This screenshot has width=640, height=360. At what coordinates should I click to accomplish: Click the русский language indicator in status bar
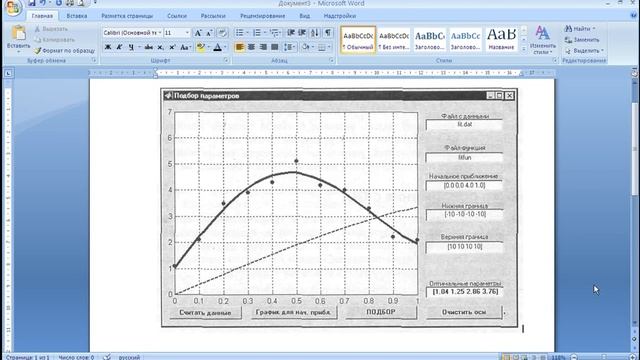point(129,357)
